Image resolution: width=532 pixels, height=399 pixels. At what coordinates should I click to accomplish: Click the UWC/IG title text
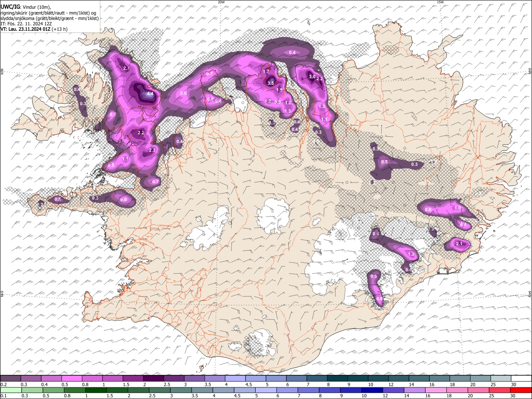pos(10,7)
